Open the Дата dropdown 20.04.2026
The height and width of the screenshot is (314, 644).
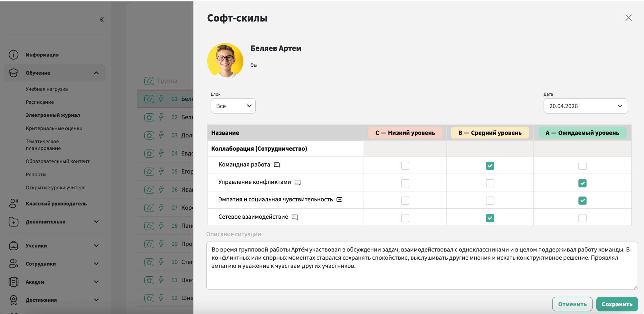pos(586,106)
